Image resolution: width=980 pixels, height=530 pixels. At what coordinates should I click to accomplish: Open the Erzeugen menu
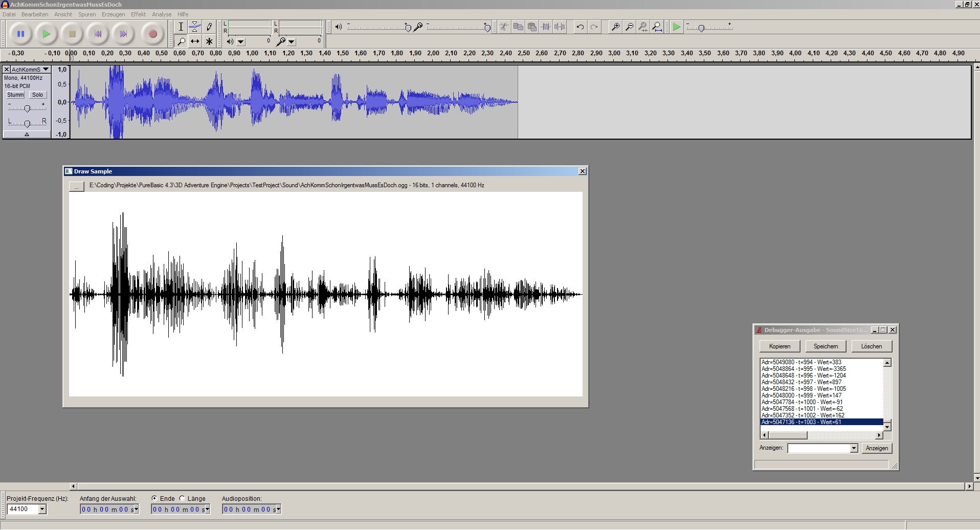113,14
